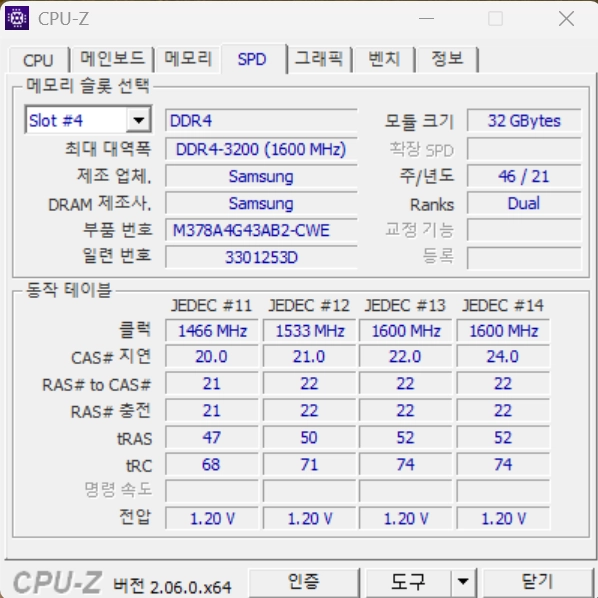Click the 도구 button
Image resolution: width=598 pixels, height=598 pixels.
coord(408,582)
